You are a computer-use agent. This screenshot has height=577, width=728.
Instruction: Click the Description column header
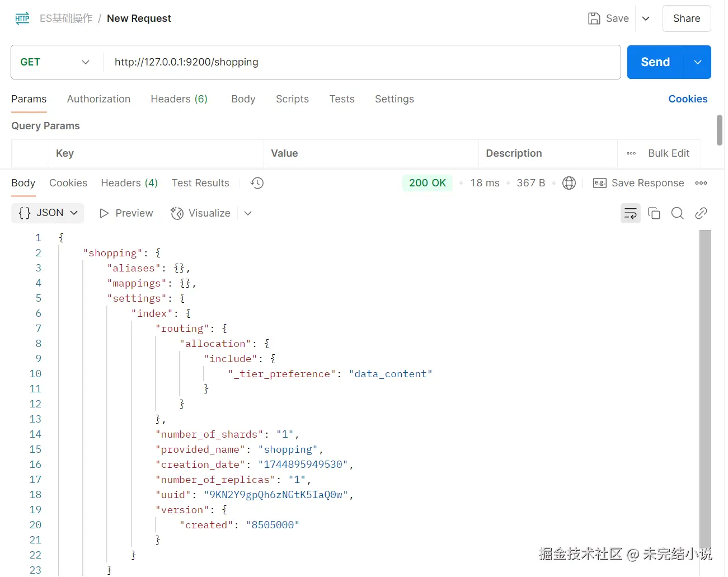(514, 153)
